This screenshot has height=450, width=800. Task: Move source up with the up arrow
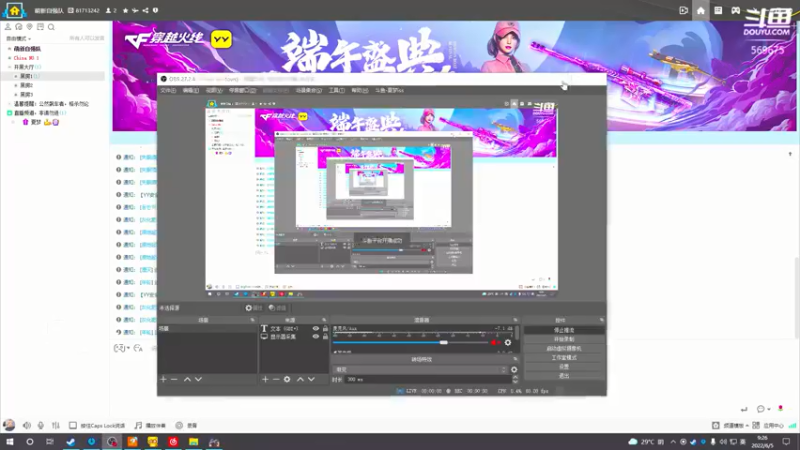click(300, 379)
